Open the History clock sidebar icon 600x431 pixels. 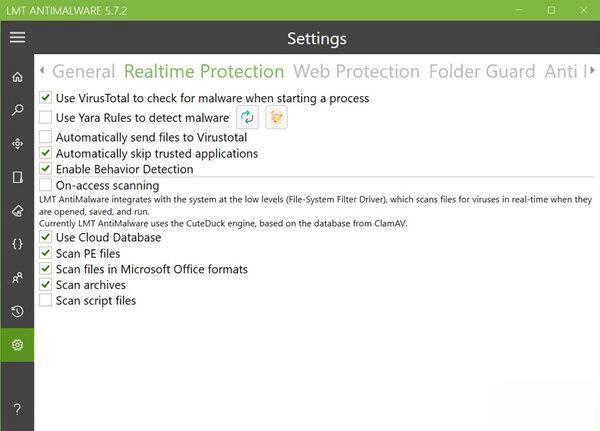17,311
